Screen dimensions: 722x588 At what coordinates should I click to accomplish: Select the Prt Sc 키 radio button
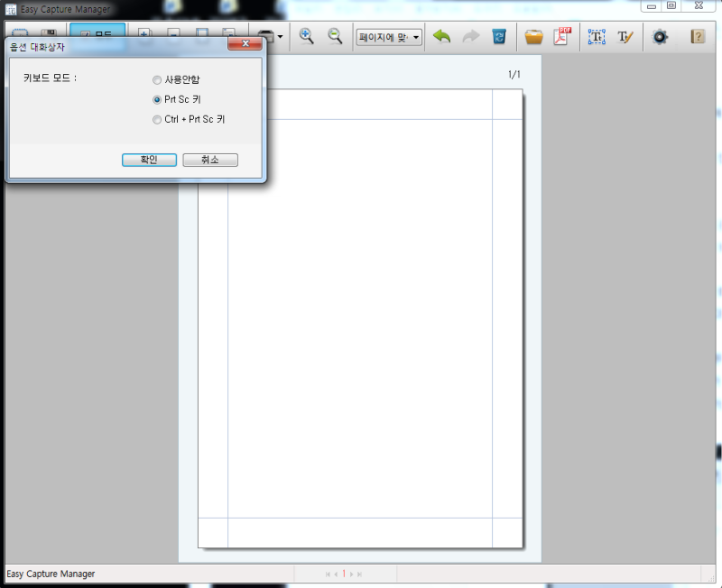click(157, 99)
